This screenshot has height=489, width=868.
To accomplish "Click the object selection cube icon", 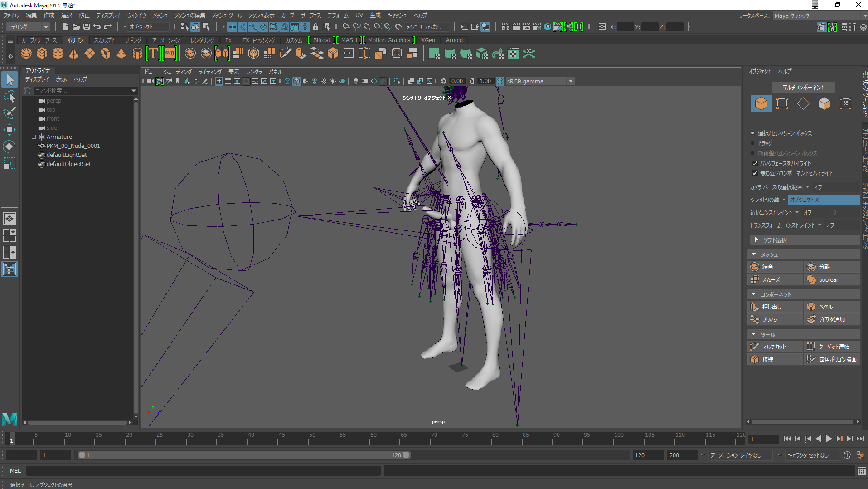I will [x=761, y=103].
